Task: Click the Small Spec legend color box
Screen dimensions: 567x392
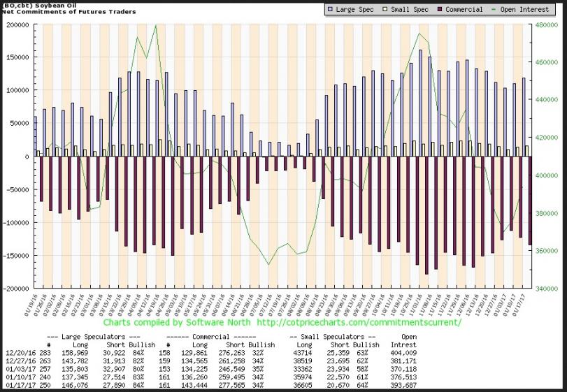Action: pos(387,10)
